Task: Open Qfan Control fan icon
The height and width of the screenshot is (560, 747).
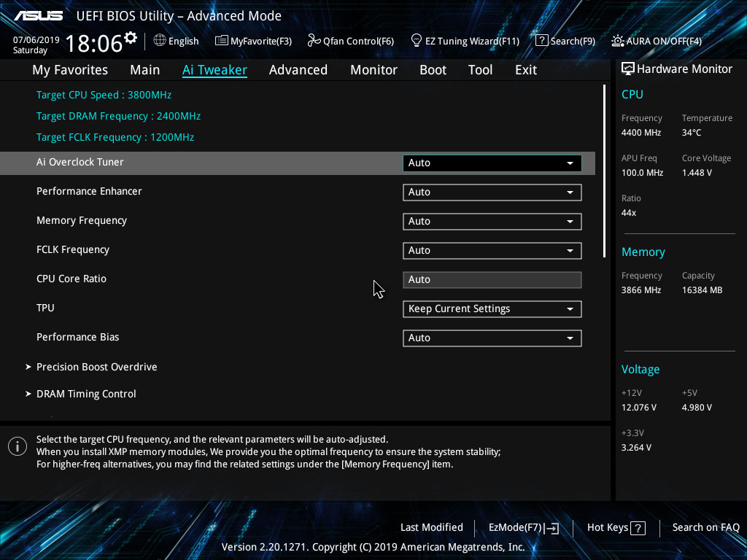Action: tap(314, 41)
